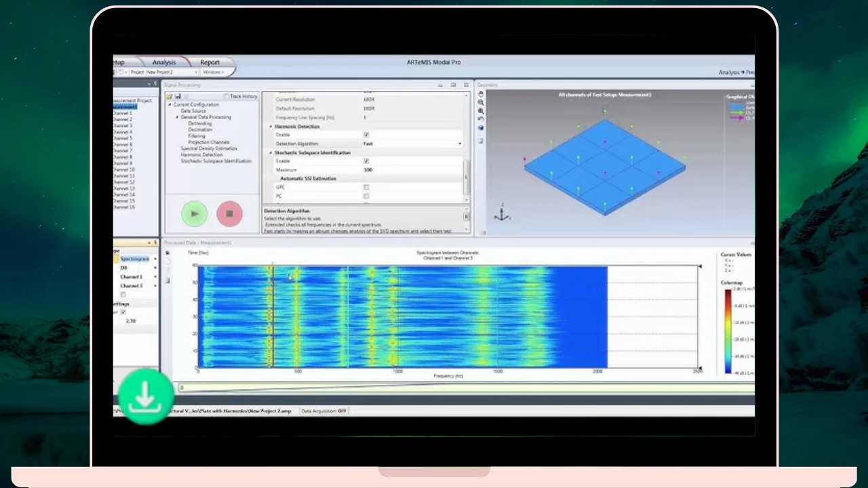Select the pan hand tool in Geometry view
This screenshot has width=868, height=488.
pos(481,94)
